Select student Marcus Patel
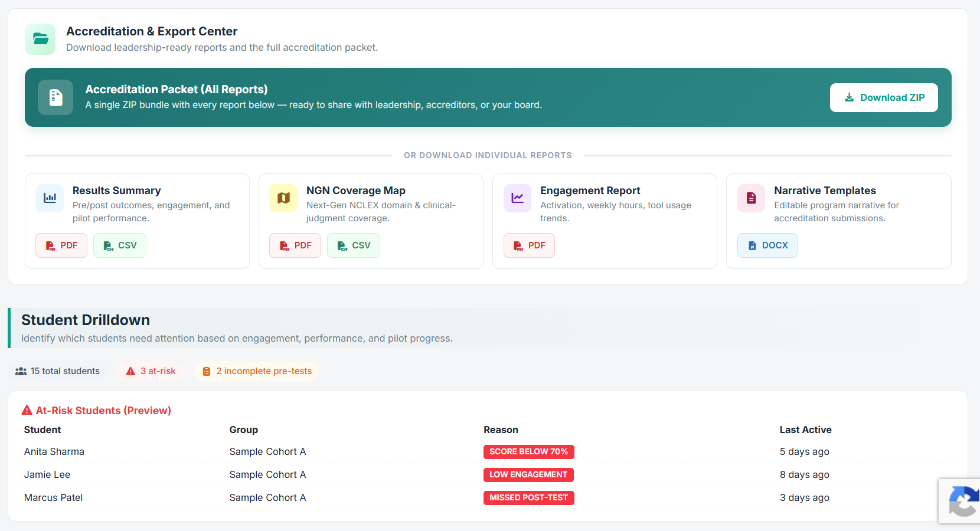The height and width of the screenshot is (531, 980). tap(53, 497)
